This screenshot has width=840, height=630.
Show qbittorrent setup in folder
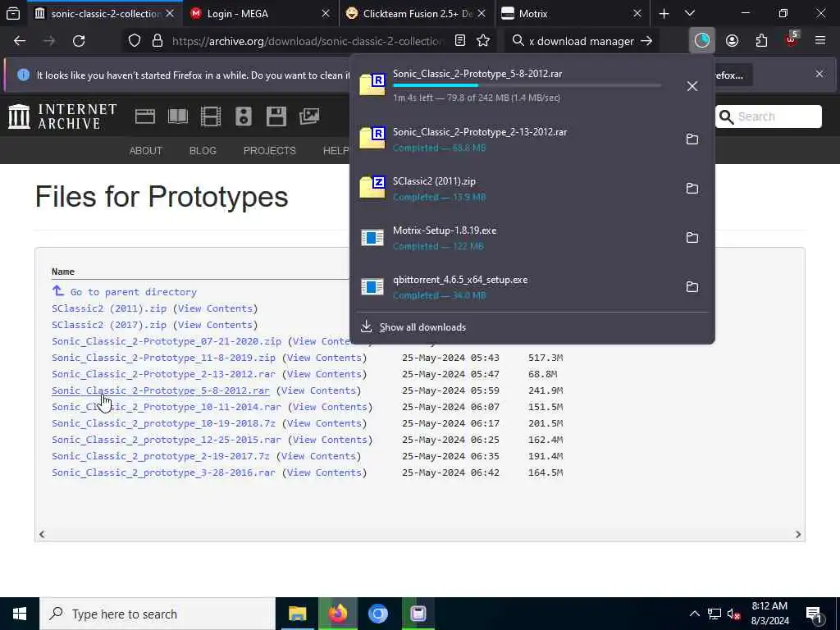[692, 286]
